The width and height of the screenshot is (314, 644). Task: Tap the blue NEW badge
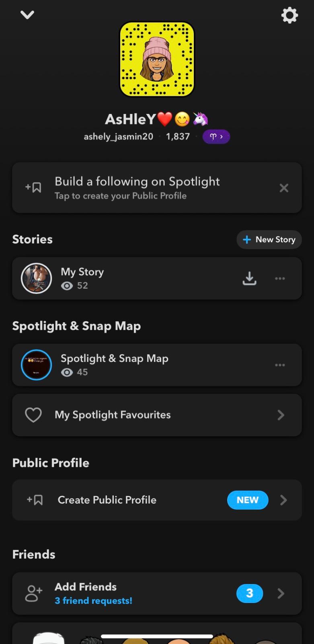pos(247,500)
